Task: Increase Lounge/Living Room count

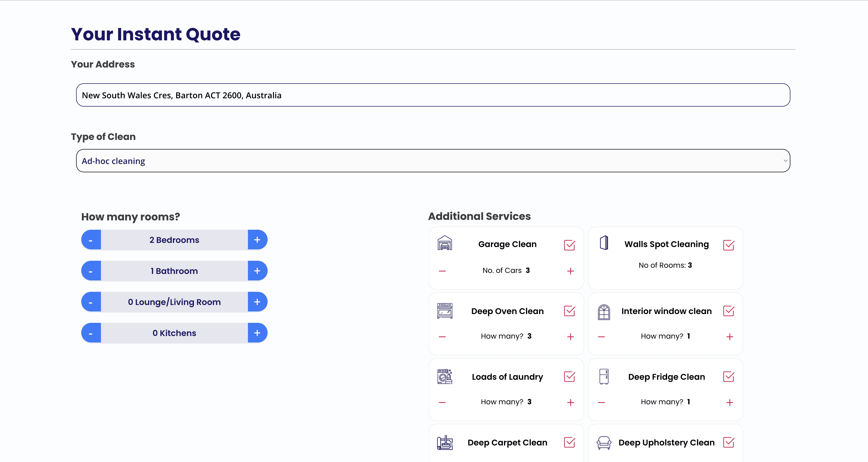Action: tap(257, 302)
